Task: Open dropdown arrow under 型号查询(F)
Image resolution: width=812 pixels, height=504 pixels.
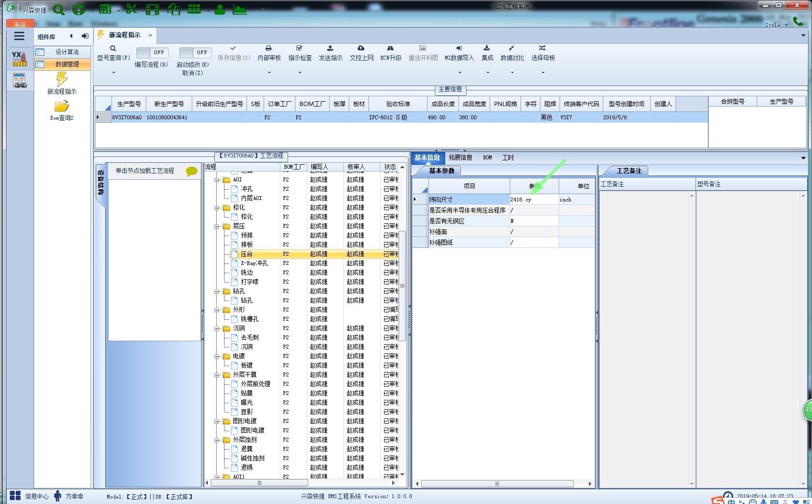Action: [113, 73]
